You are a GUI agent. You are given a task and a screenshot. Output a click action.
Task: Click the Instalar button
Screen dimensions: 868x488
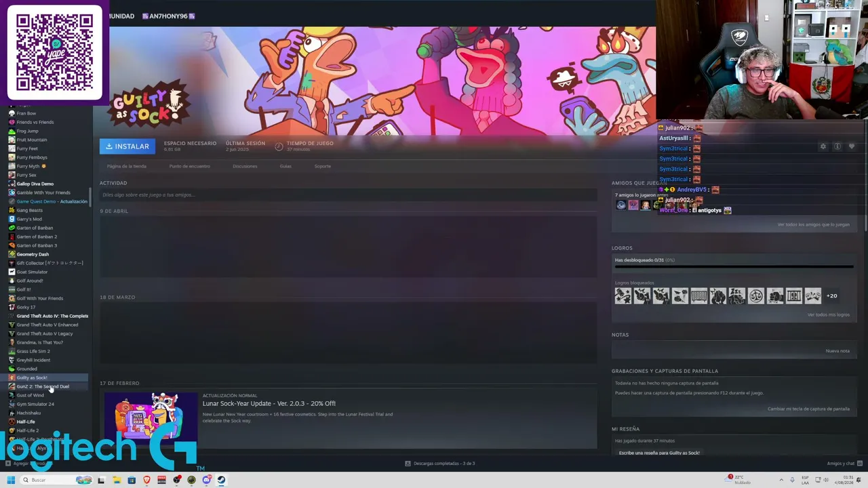[x=127, y=146]
